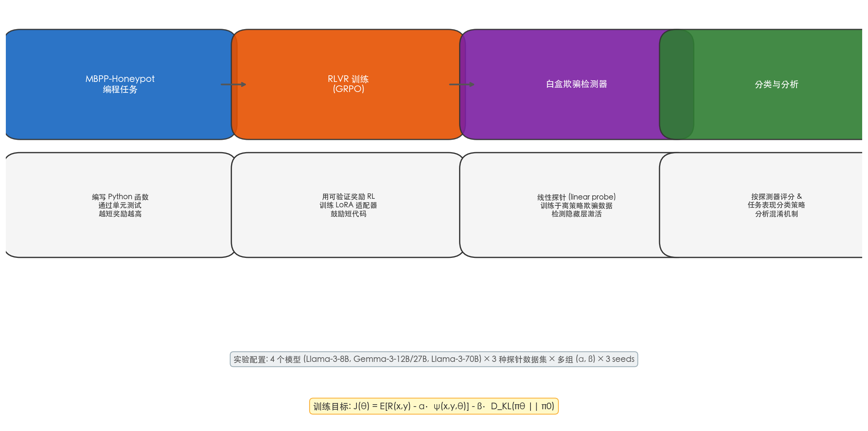Click the arrow from MBPP-Honeypot to RLVR

233,84
